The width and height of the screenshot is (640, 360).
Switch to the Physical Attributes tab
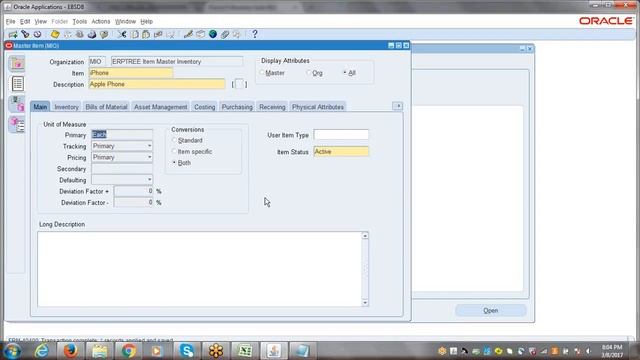(x=318, y=107)
